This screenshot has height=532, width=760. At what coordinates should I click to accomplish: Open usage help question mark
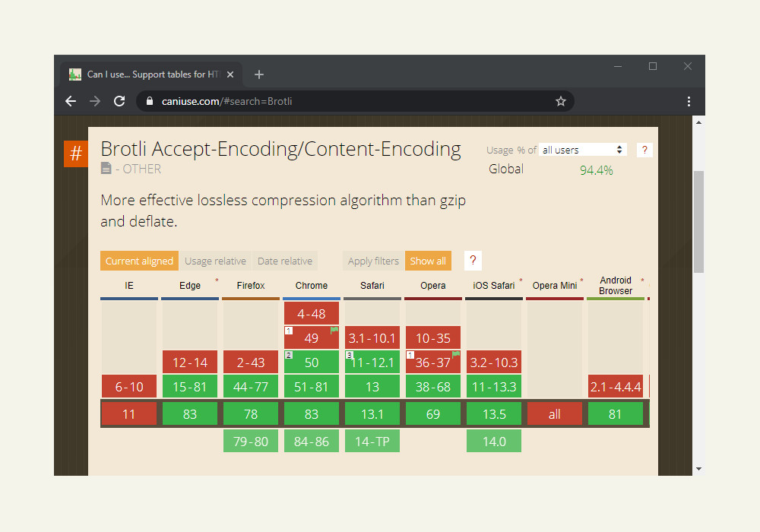(644, 150)
